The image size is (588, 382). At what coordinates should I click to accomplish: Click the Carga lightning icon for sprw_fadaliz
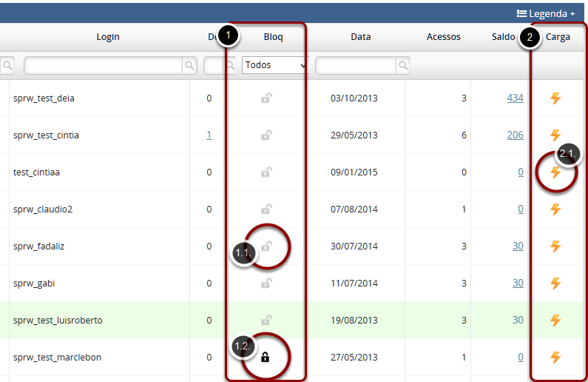click(555, 247)
